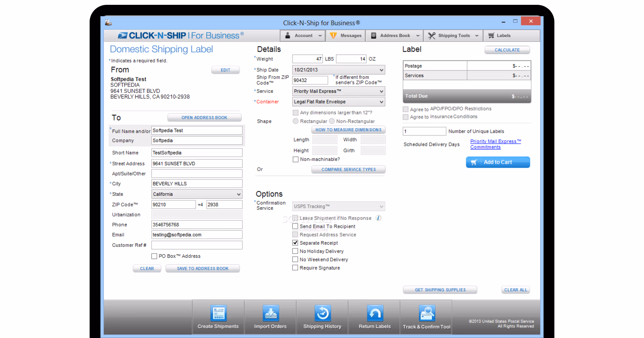Click the Create Shipments icon
The height and width of the screenshot is (338, 644).
coord(218,313)
